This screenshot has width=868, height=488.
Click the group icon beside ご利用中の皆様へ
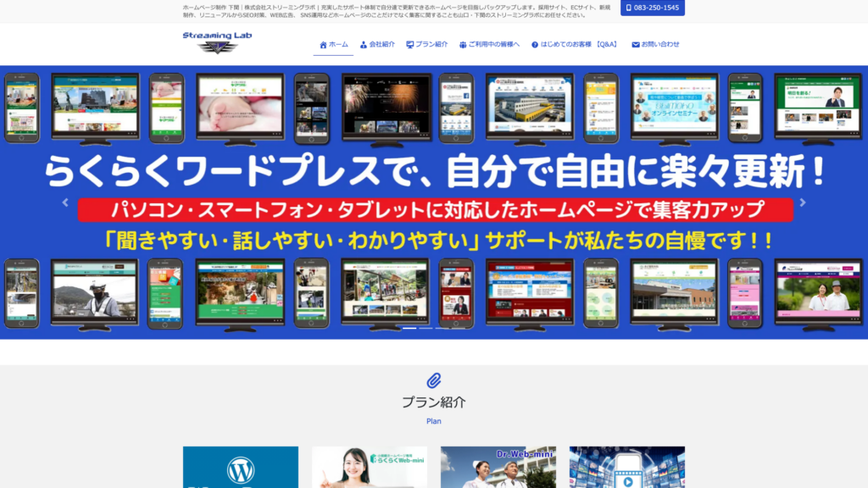point(463,45)
